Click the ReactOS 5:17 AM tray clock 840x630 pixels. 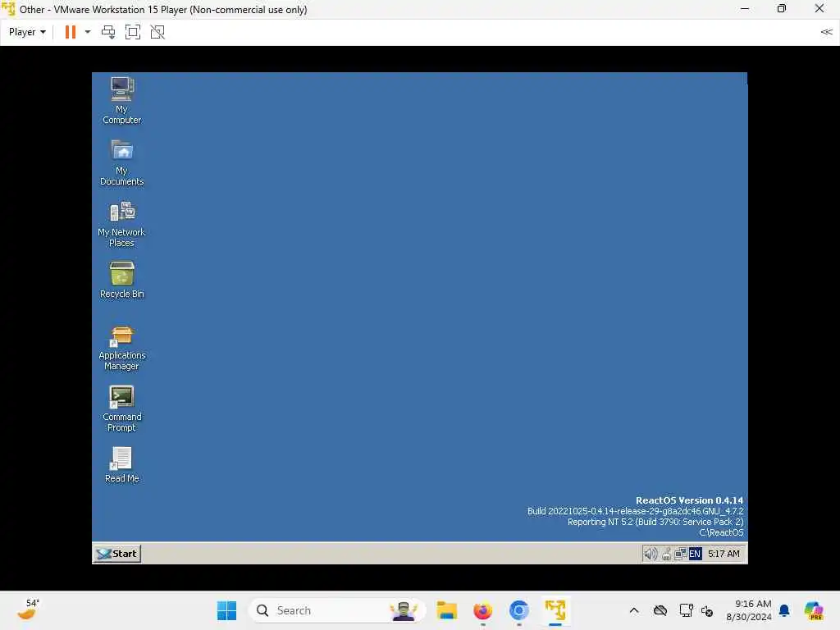[x=724, y=554]
